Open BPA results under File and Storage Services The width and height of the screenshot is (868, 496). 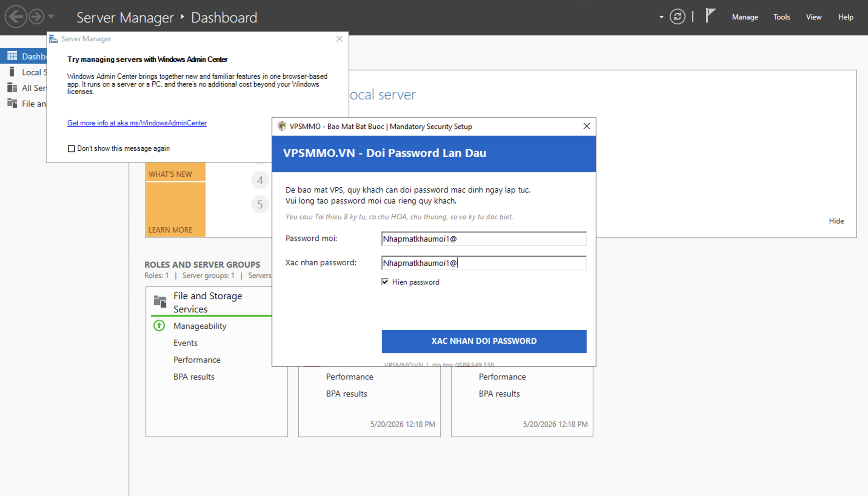click(194, 377)
